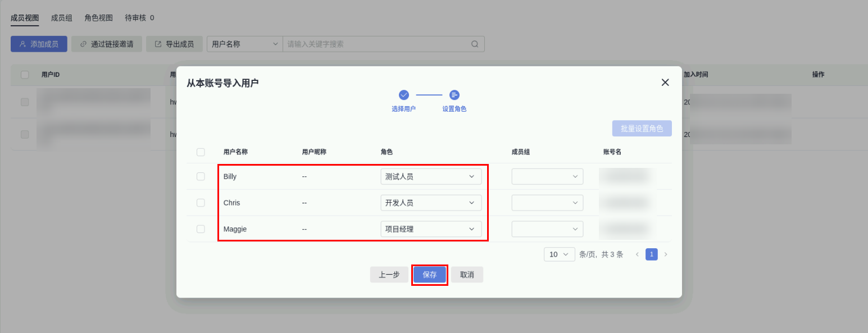868x333 pixels.
Task: Click the 设置角色 step icon
Action: (x=455, y=95)
